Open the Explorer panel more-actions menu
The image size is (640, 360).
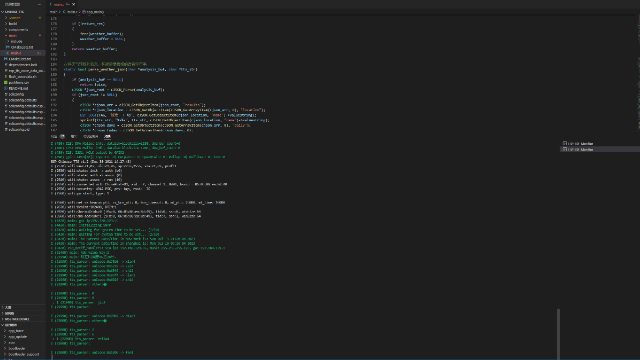pyautogui.click(x=39, y=4)
